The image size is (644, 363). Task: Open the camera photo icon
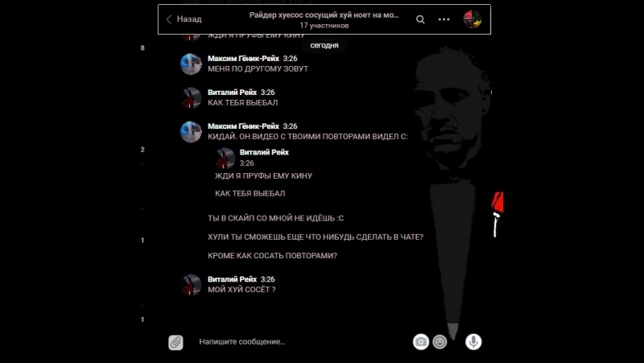click(420, 341)
